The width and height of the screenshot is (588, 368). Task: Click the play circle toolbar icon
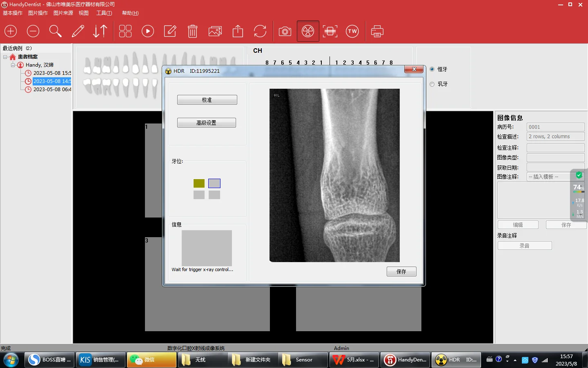[148, 31]
